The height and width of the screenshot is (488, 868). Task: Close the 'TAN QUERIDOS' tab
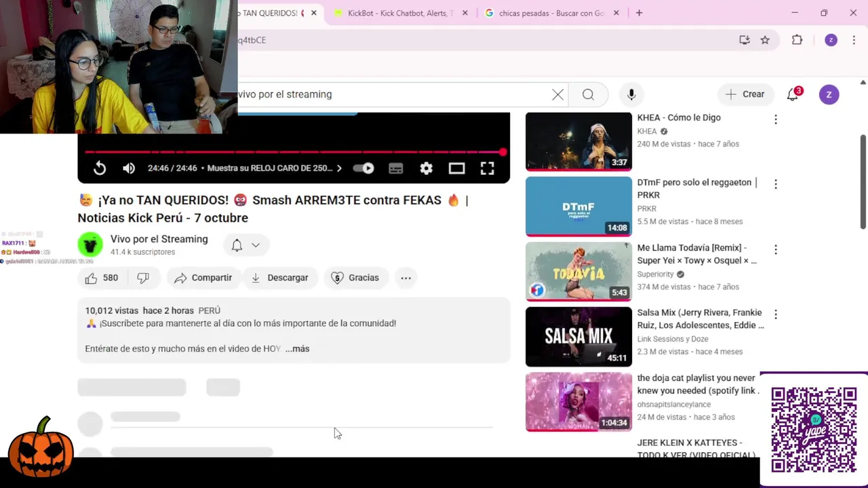[x=314, y=13]
